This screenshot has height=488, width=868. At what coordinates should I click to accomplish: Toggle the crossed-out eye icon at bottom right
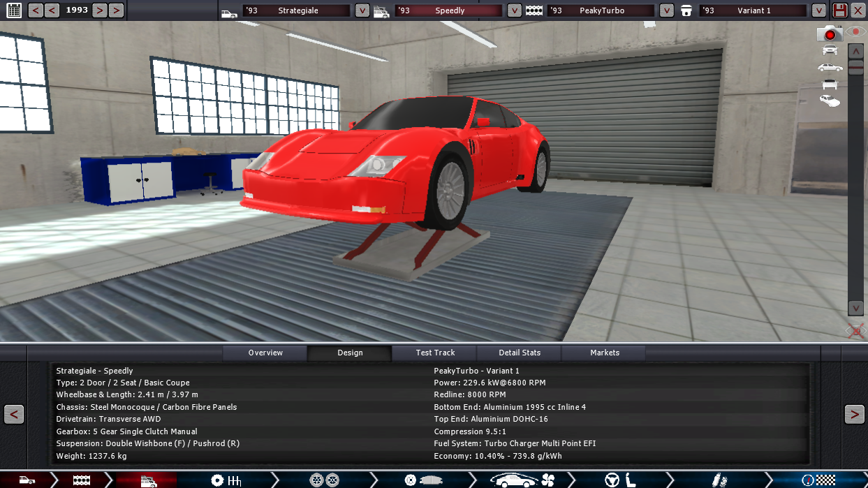click(x=855, y=331)
